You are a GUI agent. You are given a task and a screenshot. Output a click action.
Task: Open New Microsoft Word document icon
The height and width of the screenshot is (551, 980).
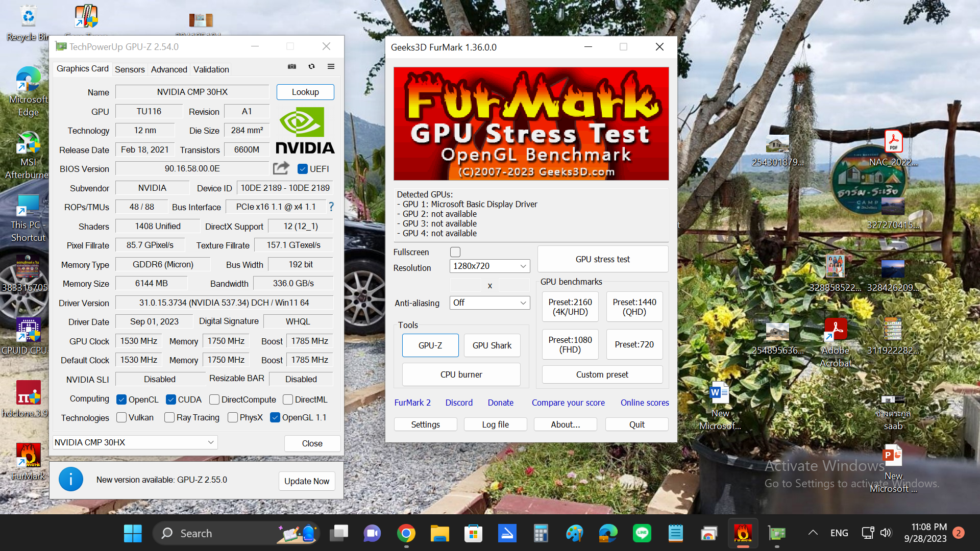click(720, 406)
